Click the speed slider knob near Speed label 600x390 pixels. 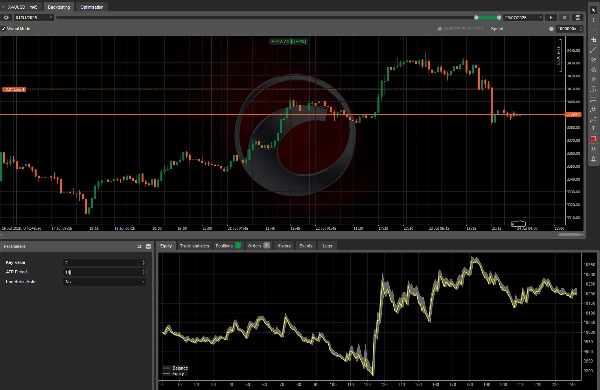coord(551,29)
